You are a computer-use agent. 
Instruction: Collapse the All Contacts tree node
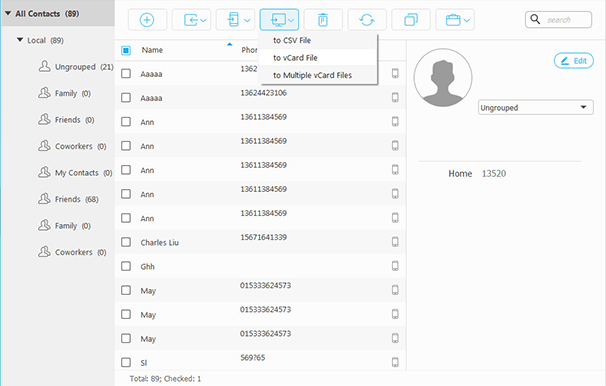pos(8,13)
